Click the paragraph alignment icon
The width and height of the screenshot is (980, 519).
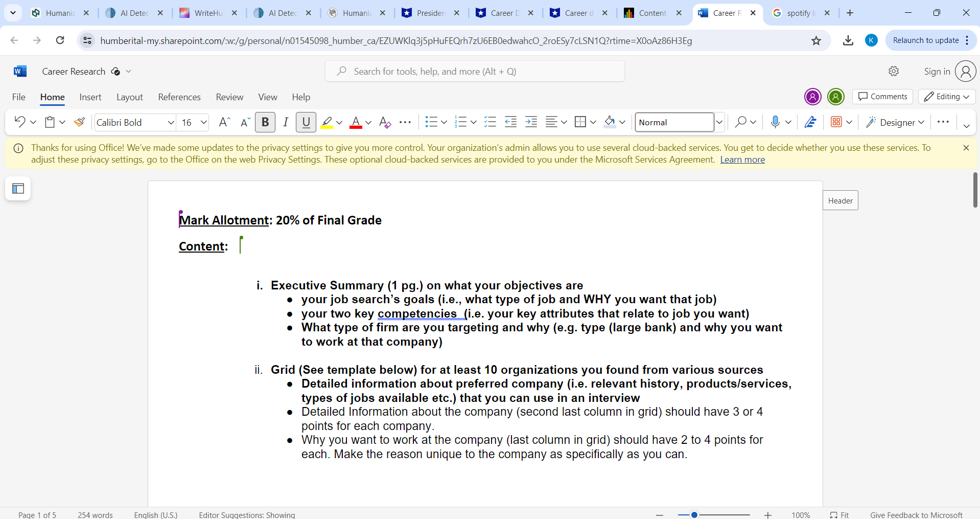(x=551, y=122)
